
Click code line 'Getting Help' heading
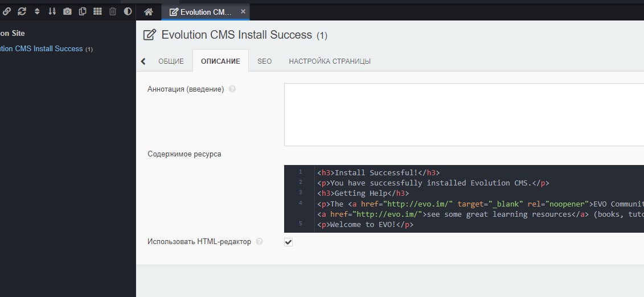click(363, 193)
